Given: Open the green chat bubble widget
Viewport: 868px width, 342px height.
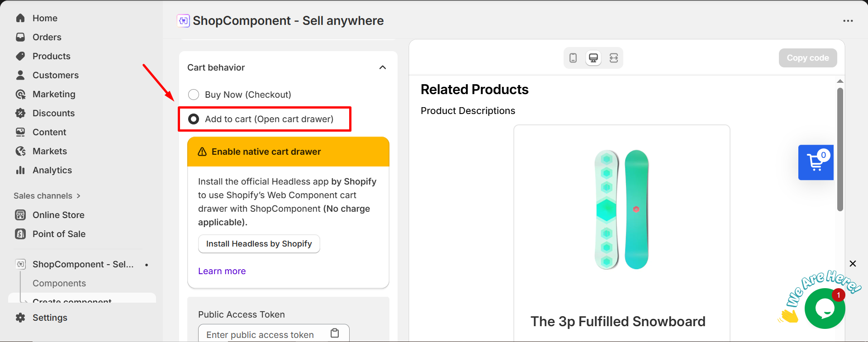Looking at the screenshot, I should [825, 309].
